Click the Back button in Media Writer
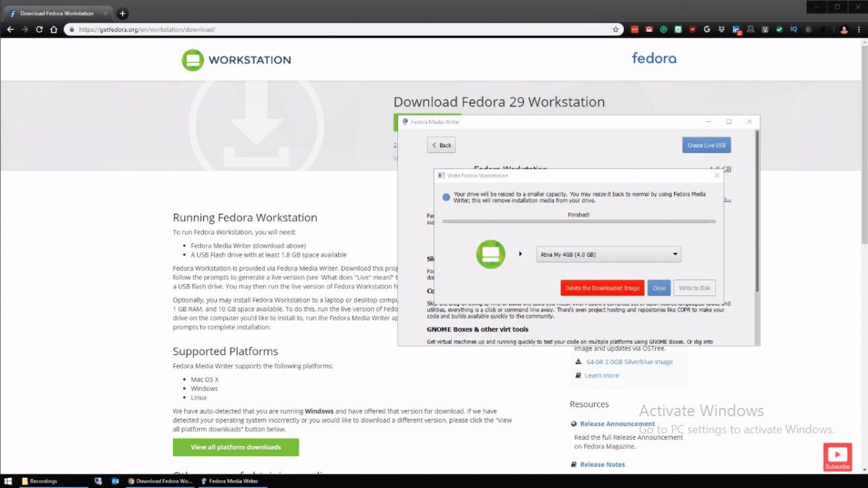868x488 pixels. point(441,145)
